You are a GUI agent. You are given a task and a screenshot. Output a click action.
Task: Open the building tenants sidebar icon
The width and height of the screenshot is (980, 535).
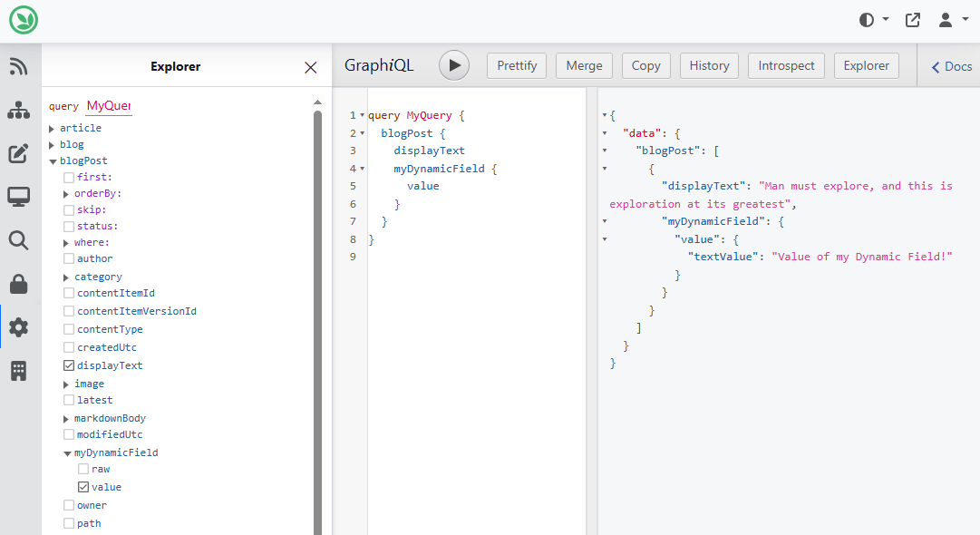(x=19, y=371)
